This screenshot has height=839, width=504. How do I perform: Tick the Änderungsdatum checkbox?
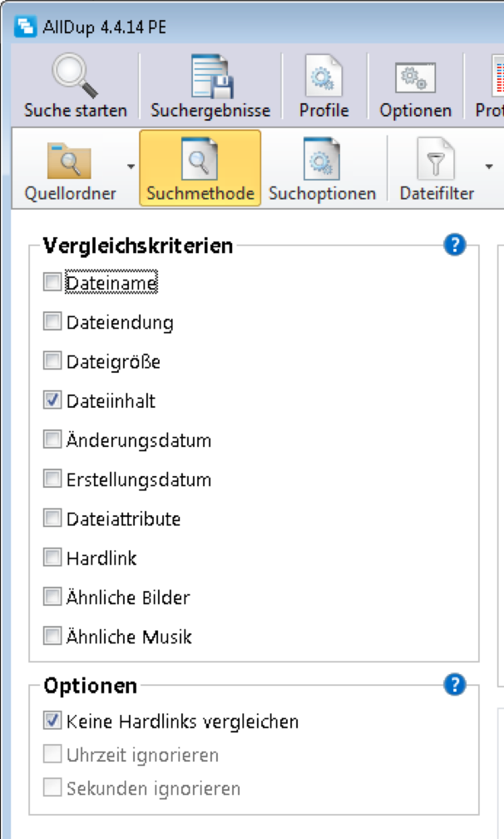(52, 439)
